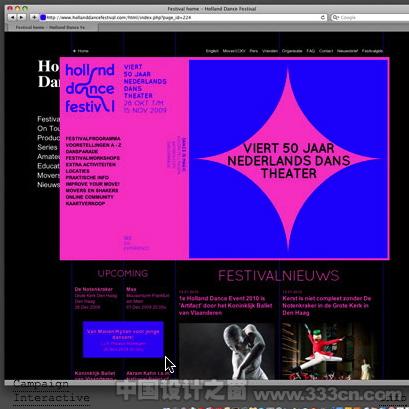Click the blue Van Manen event box
The height and width of the screenshot is (409, 409).
click(123, 340)
